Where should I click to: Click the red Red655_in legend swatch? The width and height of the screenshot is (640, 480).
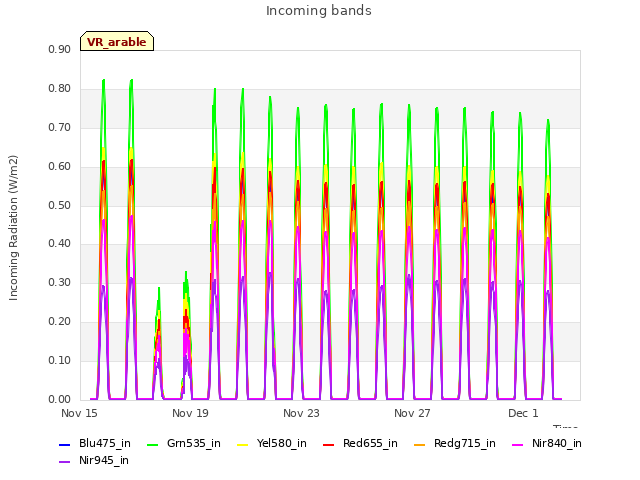(x=329, y=444)
